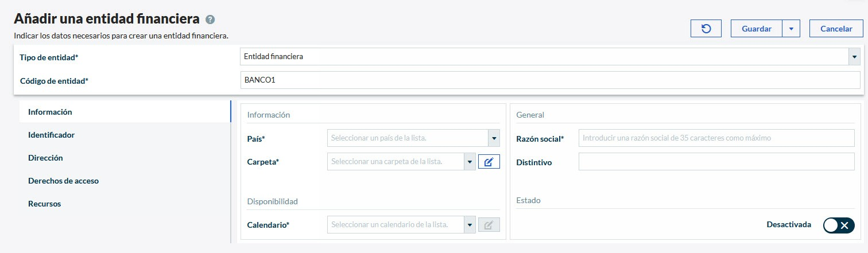The height and width of the screenshot is (253, 868).
Task: Go to Derechos de acceso tab
Action: 63,181
